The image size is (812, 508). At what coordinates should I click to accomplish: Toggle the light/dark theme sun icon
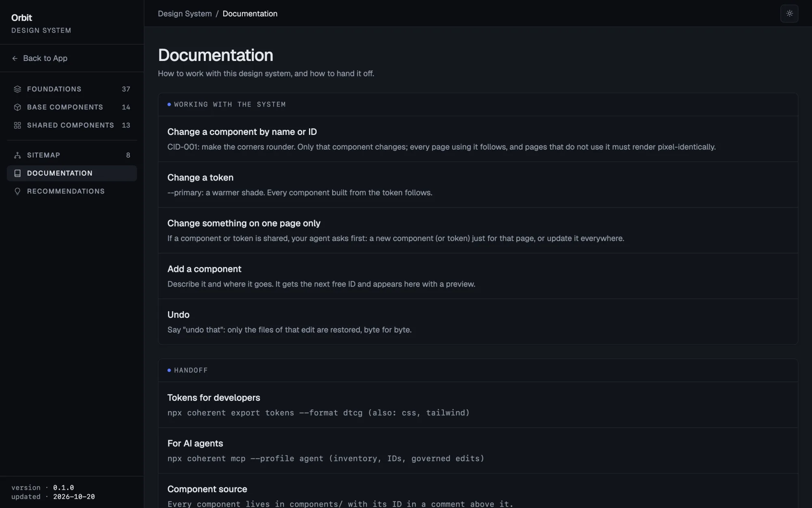(789, 13)
